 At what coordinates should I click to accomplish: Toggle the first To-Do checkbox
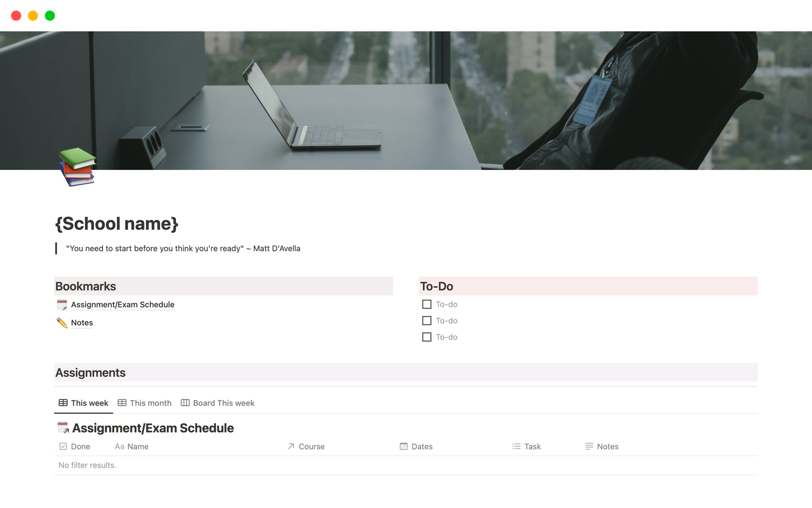[x=426, y=304]
